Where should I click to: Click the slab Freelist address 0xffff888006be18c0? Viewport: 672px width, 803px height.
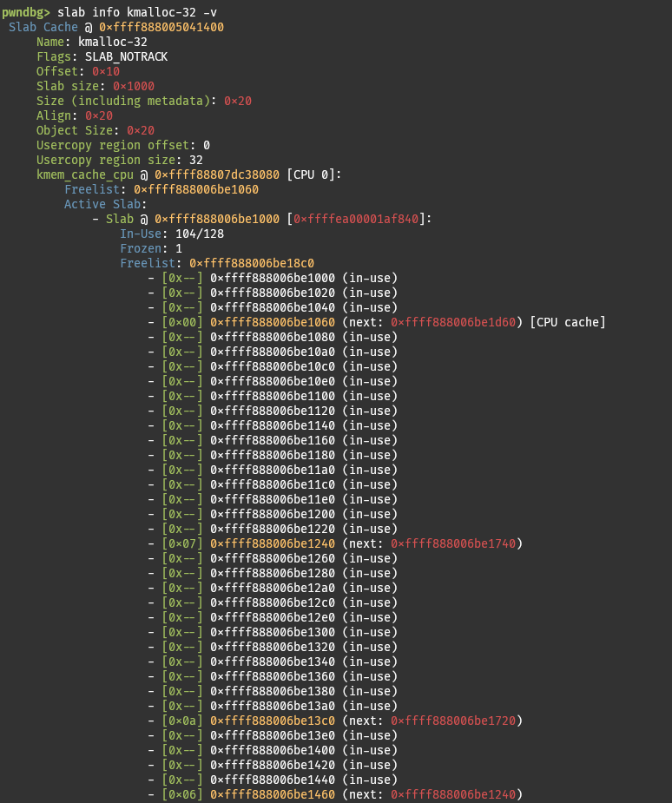(x=252, y=263)
